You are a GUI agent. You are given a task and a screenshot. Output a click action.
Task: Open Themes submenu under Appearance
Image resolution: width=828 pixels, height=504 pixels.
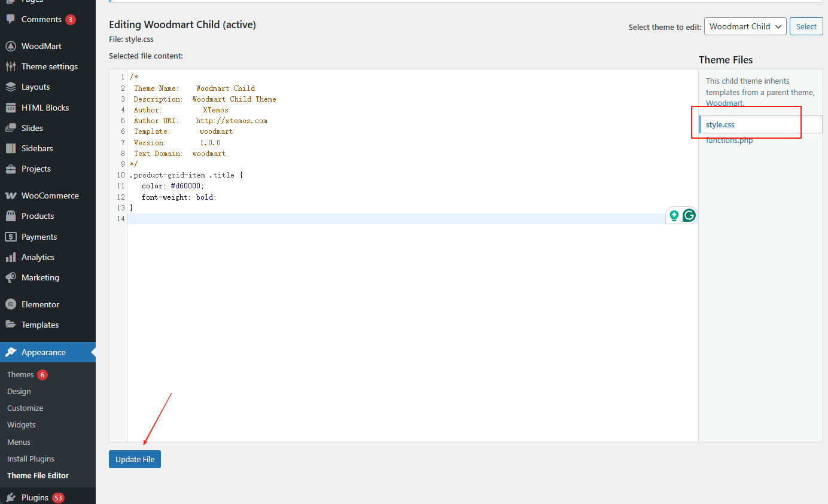(x=20, y=374)
